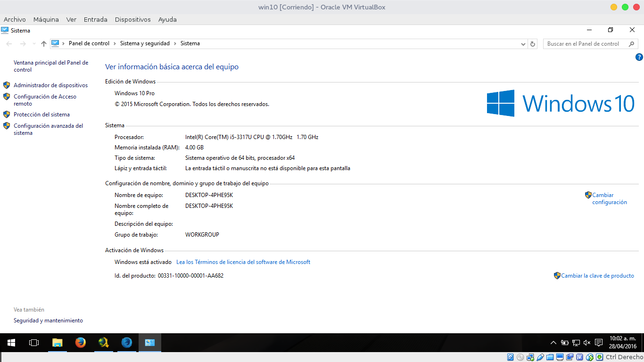Open the Máquina menu

pyautogui.click(x=46, y=19)
